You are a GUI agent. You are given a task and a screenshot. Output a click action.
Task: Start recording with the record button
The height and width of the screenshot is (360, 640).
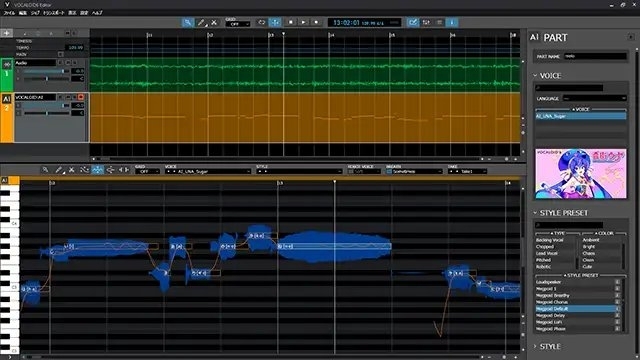pos(316,22)
